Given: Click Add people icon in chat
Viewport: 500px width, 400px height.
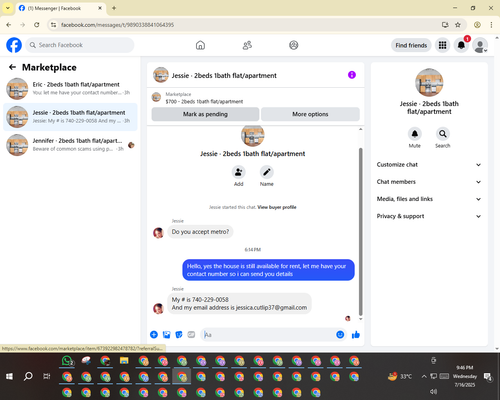Looking at the screenshot, I should [x=239, y=172].
